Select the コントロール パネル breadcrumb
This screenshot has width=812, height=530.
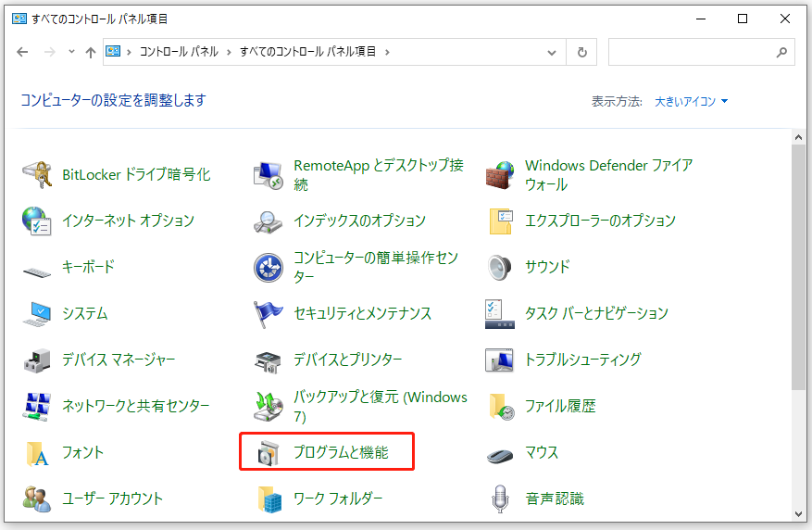coord(179,51)
